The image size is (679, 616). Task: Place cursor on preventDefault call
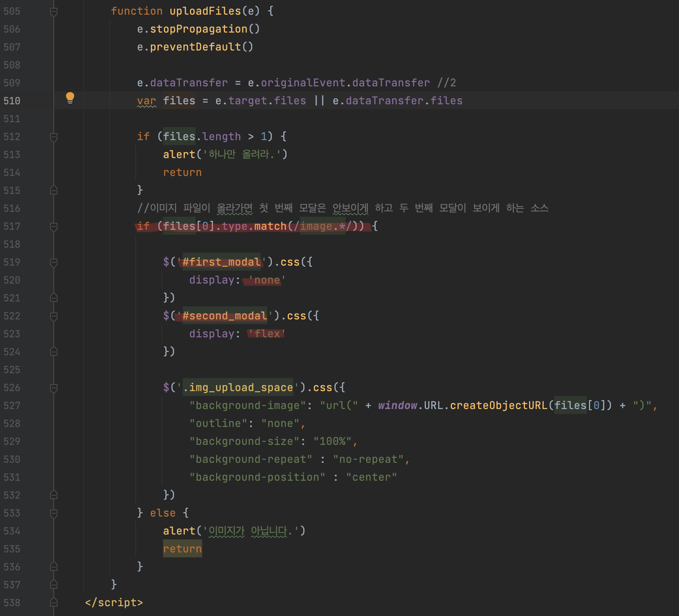pos(196,47)
